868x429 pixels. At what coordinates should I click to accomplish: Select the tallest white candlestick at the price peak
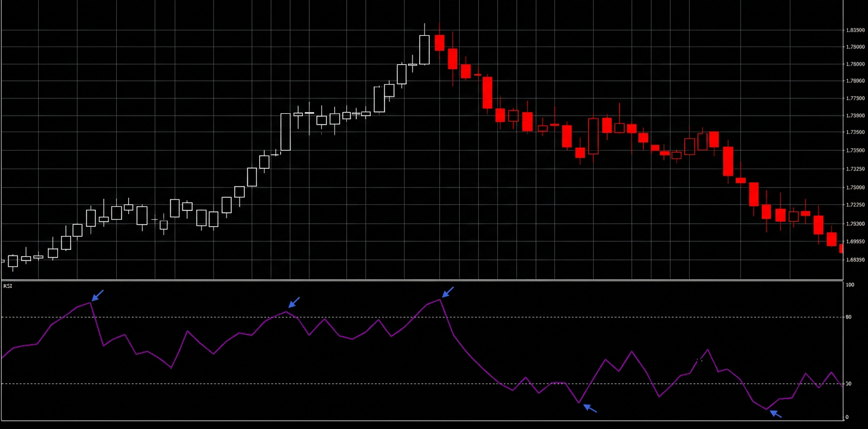click(424, 49)
